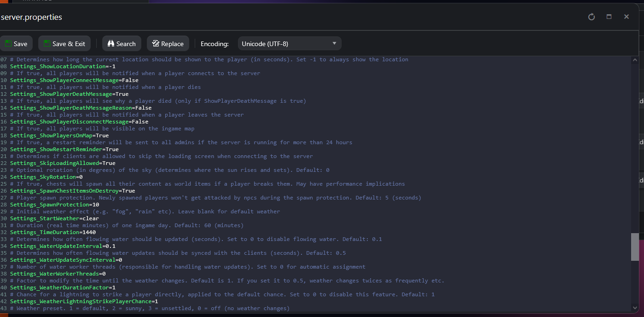
Task: Click the reload file icon
Action: tap(592, 17)
